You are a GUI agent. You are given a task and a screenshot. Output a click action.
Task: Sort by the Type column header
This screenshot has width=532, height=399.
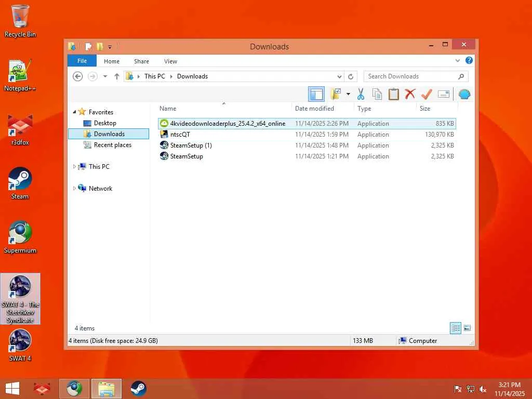pos(385,109)
